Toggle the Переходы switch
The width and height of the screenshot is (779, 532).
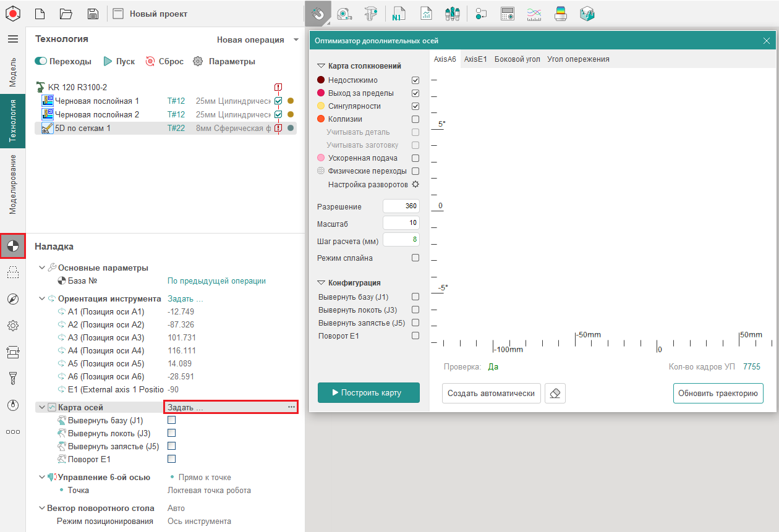41,61
